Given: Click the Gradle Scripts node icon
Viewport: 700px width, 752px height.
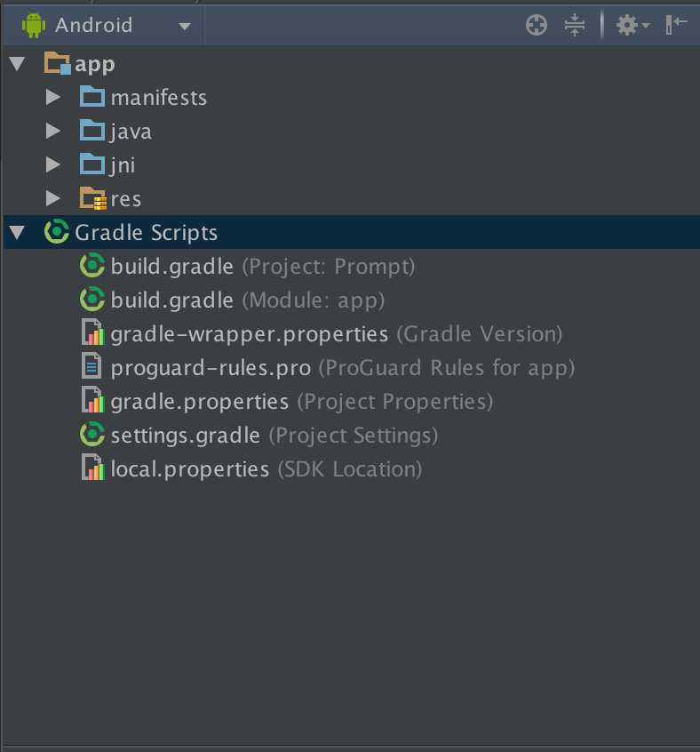Looking at the screenshot, I should coord(57,232).
